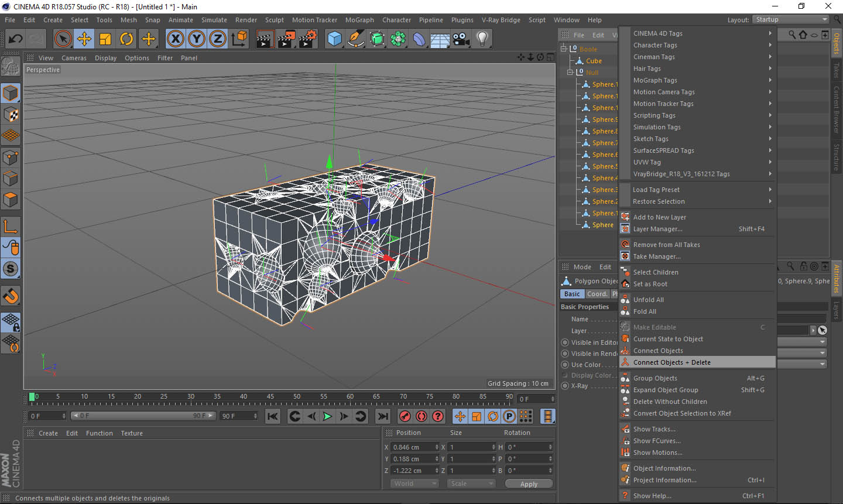Viewport: 843px width, 504px height.
Task: Click the Cube primitive icon
Action: tap(334, 39)
